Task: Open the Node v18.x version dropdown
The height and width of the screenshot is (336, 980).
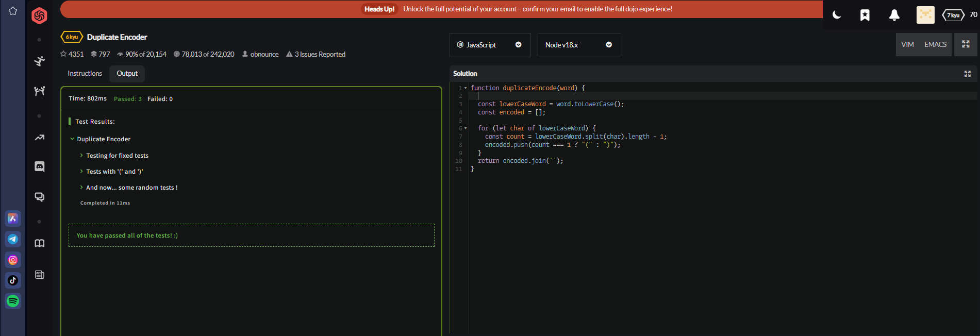Action: click(x=579, y=45)
